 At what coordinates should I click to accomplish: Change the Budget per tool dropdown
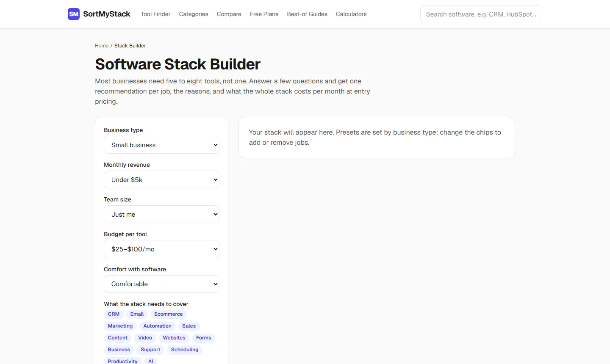point(161,249)
